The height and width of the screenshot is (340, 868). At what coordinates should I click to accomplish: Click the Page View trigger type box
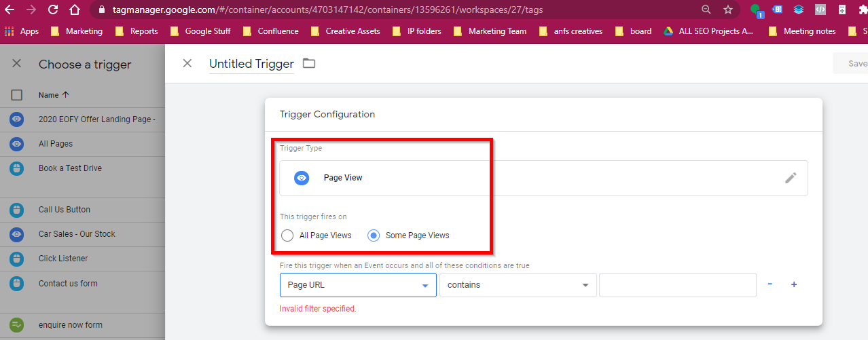(x=543, y=178)
